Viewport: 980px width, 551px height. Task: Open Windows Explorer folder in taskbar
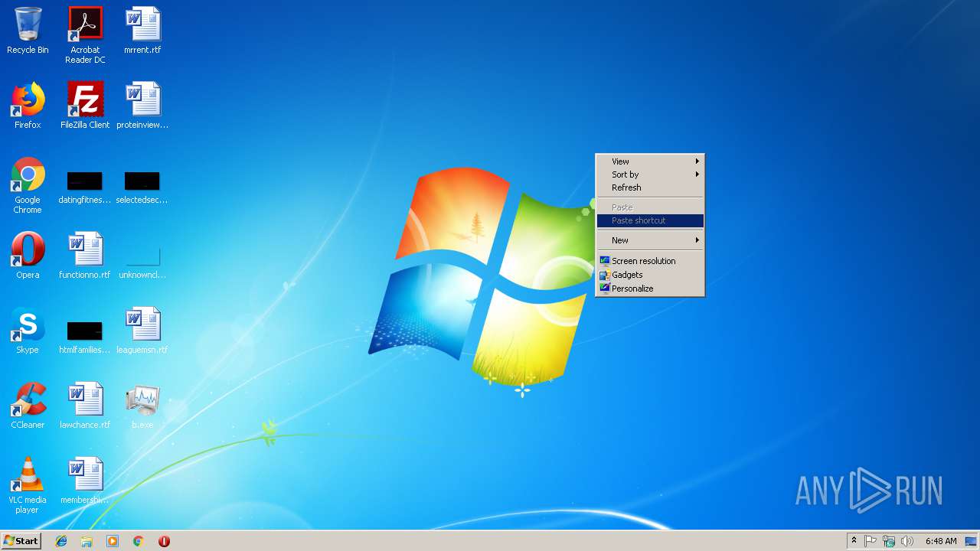click(87, 541)
